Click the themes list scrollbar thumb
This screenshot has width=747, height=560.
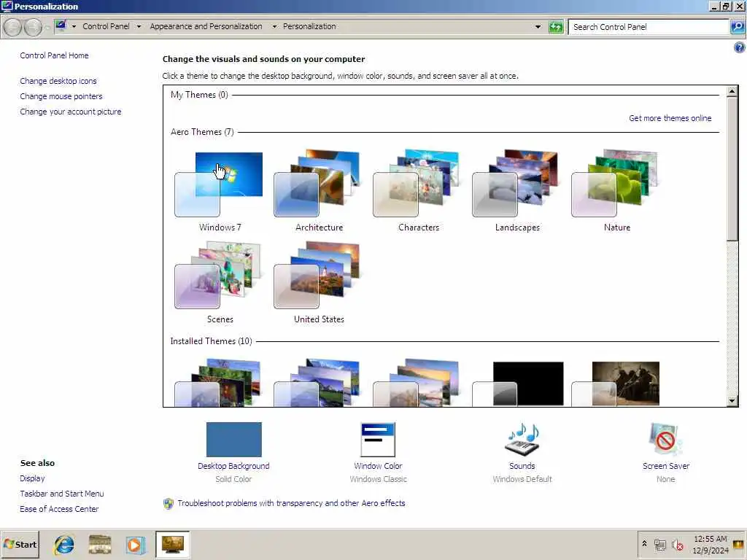(x=732, y=169)
